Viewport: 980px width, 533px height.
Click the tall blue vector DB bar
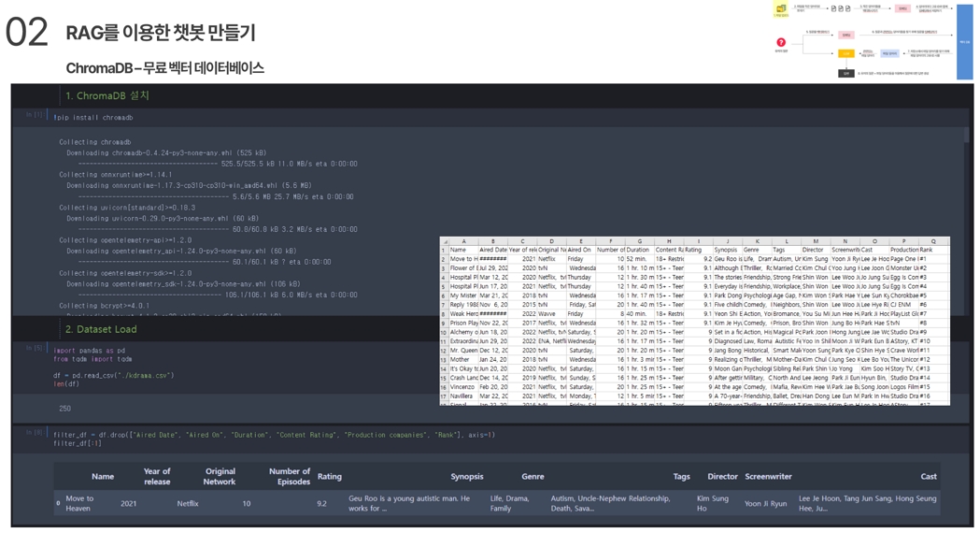point(964,41)
